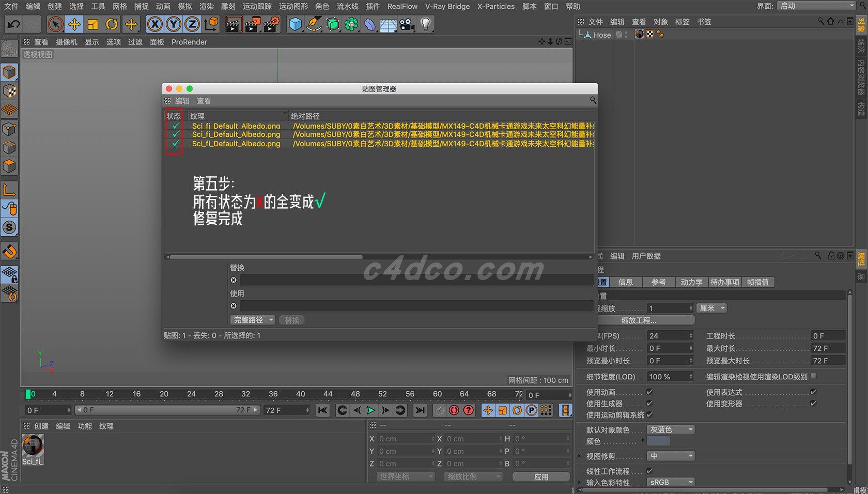868x494 pixels.
Task: Toggle visibility dots of the Hose object
Action: (626, 35)
